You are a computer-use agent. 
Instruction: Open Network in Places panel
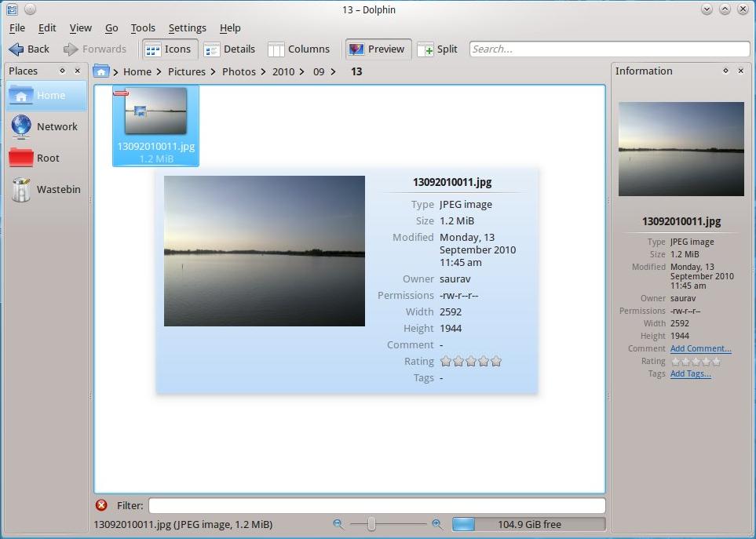coord(46,126)
